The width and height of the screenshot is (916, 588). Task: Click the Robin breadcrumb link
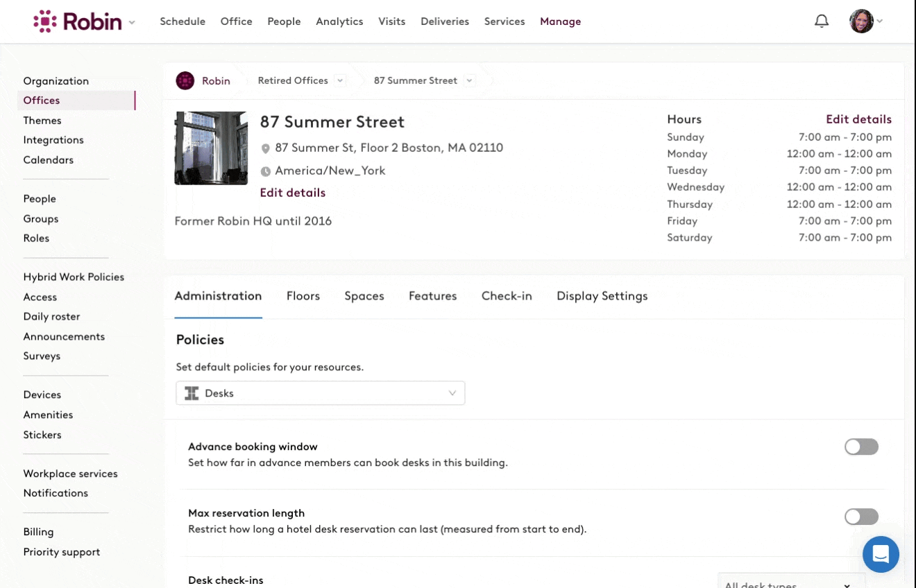(x=216, y=81)
